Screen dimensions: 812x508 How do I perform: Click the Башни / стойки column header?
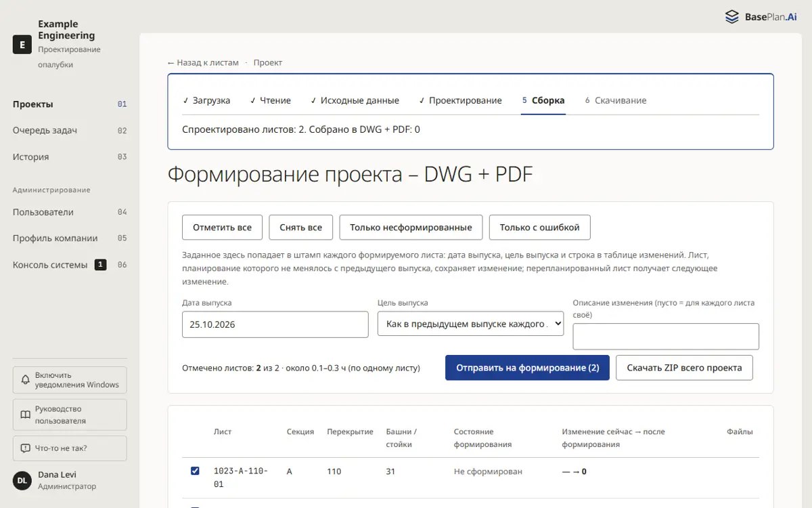click(401, 438)
